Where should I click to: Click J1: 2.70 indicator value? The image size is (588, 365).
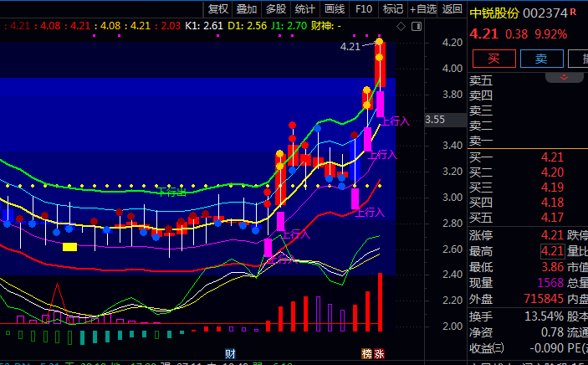(x=289, y=26)
